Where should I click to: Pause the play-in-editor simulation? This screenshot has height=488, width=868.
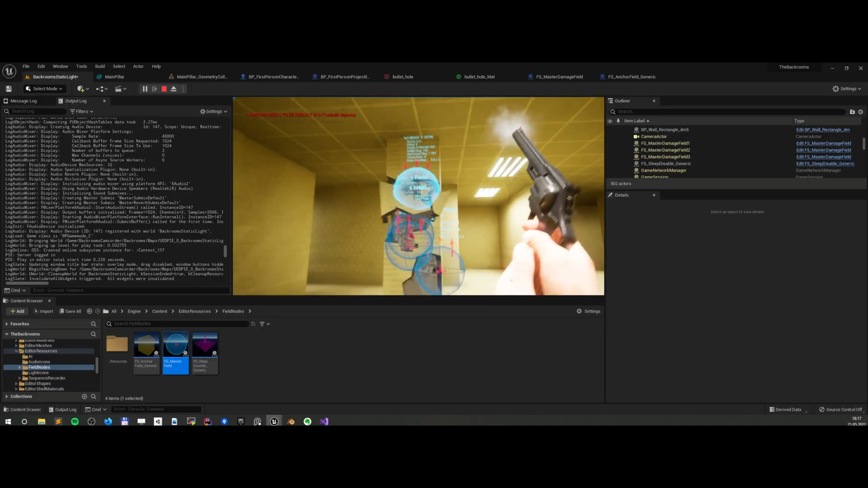(x=145, y=89)
